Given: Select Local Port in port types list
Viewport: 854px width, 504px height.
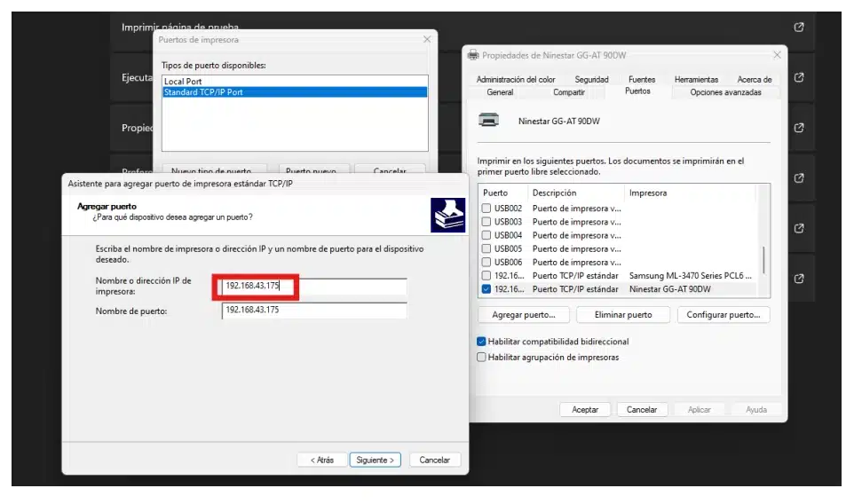Looking at the screenshot, I should point(183,82).
